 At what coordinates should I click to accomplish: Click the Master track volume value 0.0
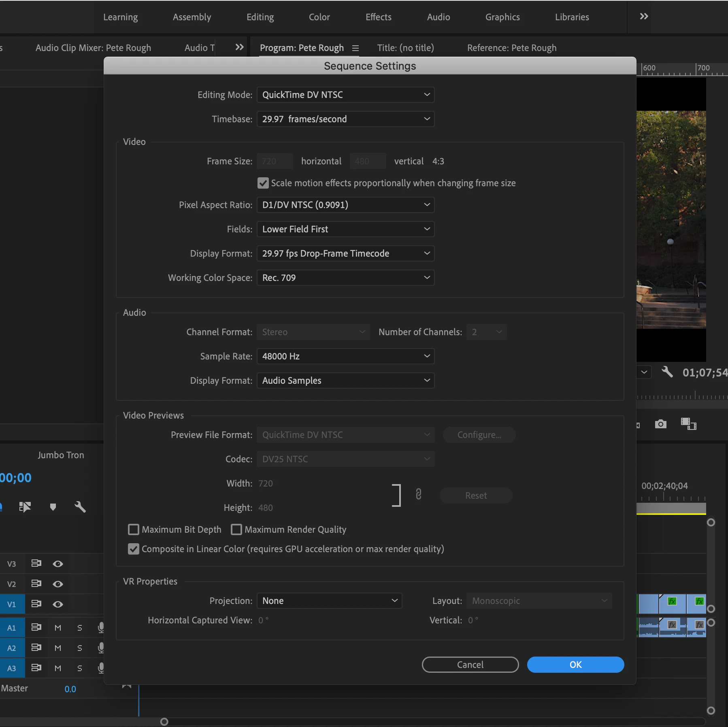click(x=70, y=689)
